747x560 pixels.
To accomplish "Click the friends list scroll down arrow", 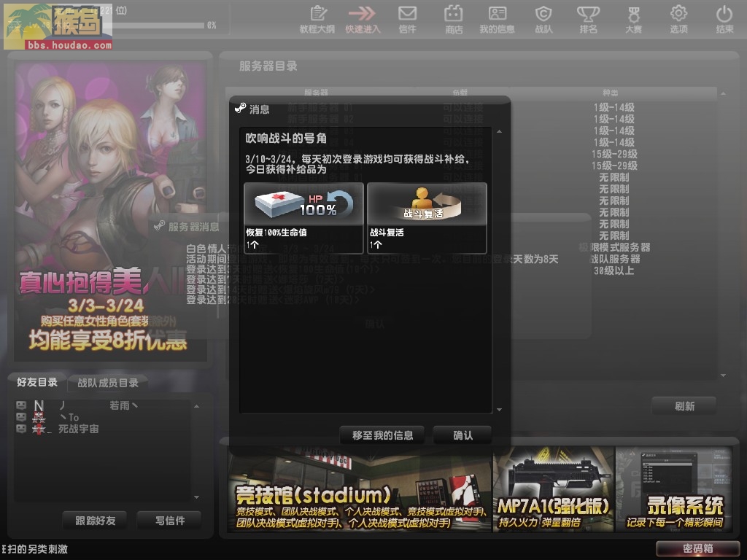I will point(197,497).
